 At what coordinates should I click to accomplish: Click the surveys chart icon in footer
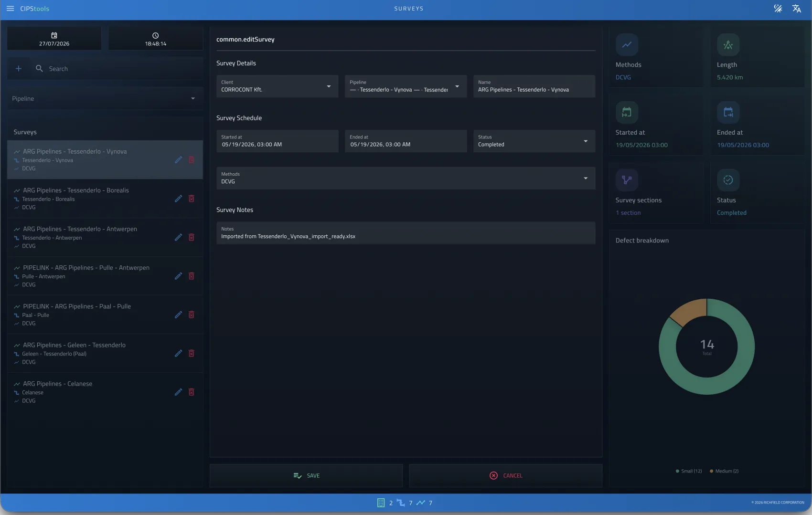pyautogui.click(x=421, y=503)
